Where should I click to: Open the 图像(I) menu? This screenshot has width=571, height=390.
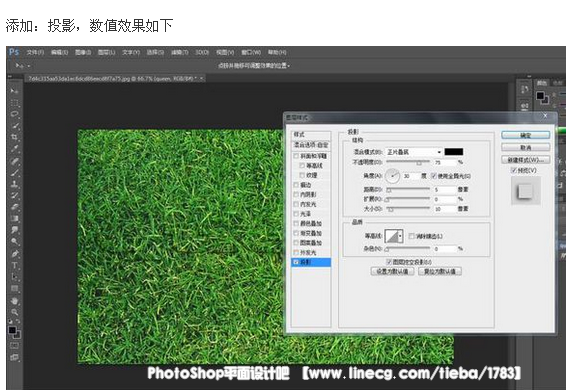pos(83,52)
